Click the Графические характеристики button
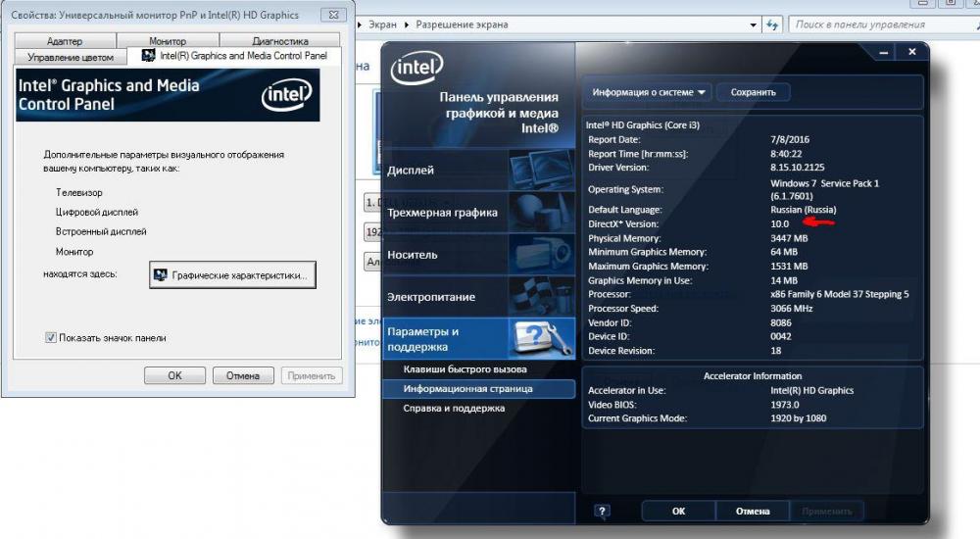 click(232, 275)
